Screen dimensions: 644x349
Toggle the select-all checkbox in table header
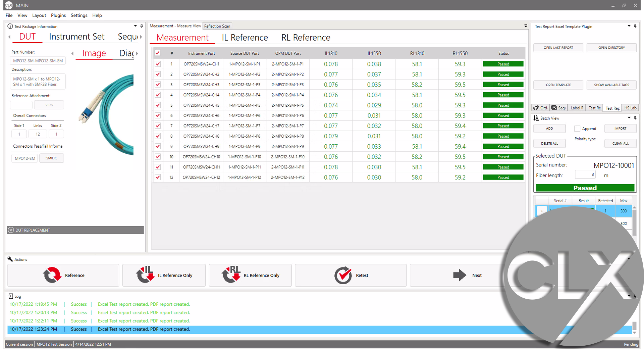(x=157, y=53)
